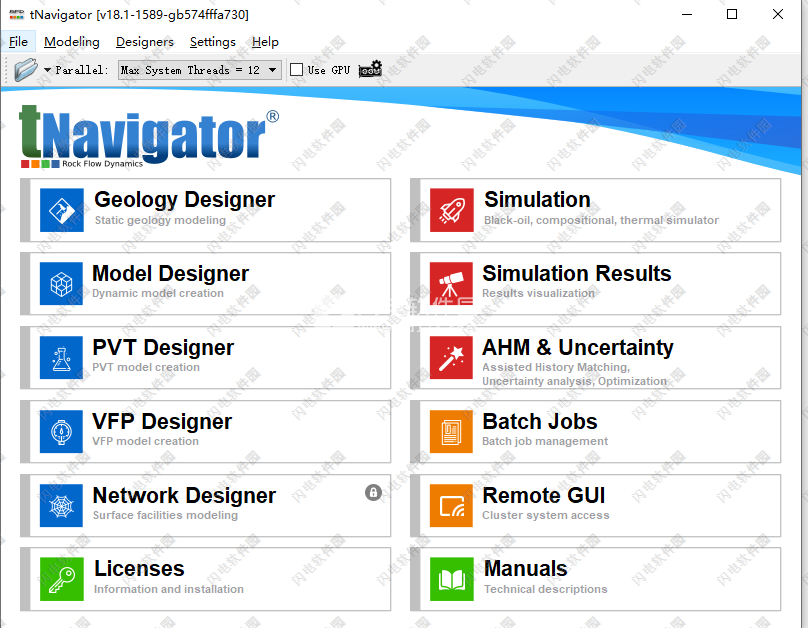This screenshot has width=808, height=628.
Task: Click 'Information and installation' subtitle
Action: [x=169, y=589]
